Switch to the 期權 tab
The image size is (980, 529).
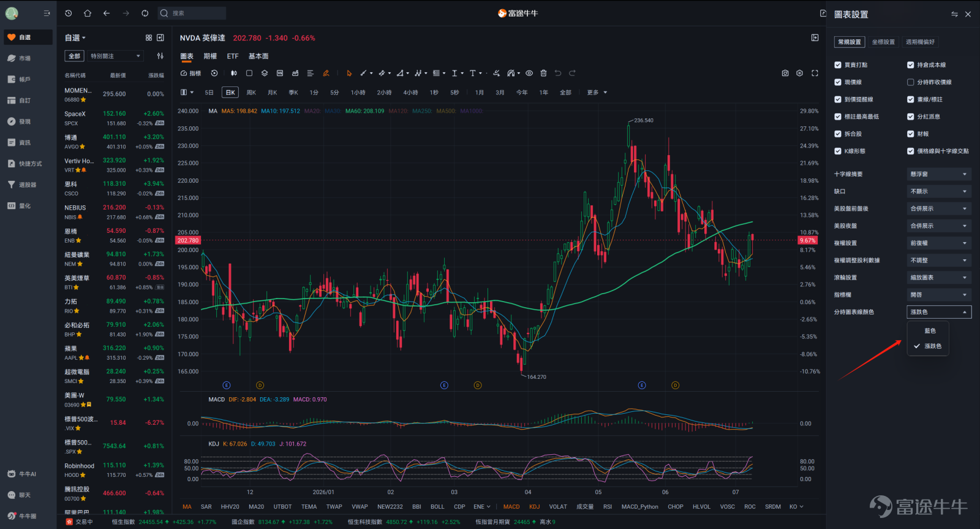pyautogui.click(x=210, y=56)
